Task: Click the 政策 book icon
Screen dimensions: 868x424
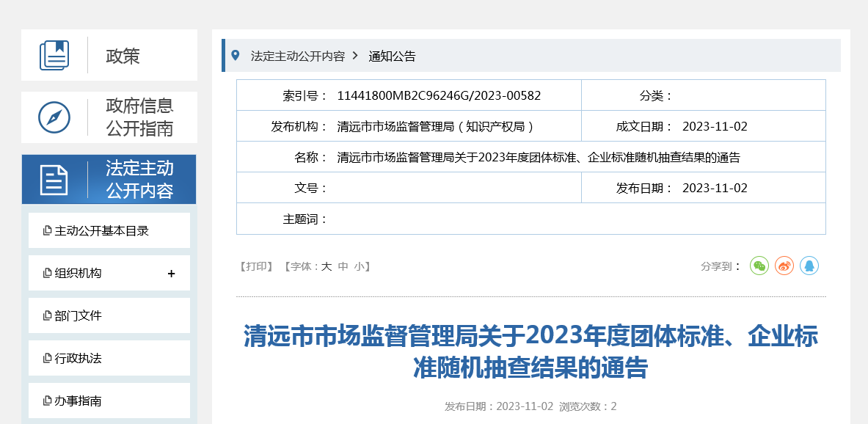Action: point(54,55)
